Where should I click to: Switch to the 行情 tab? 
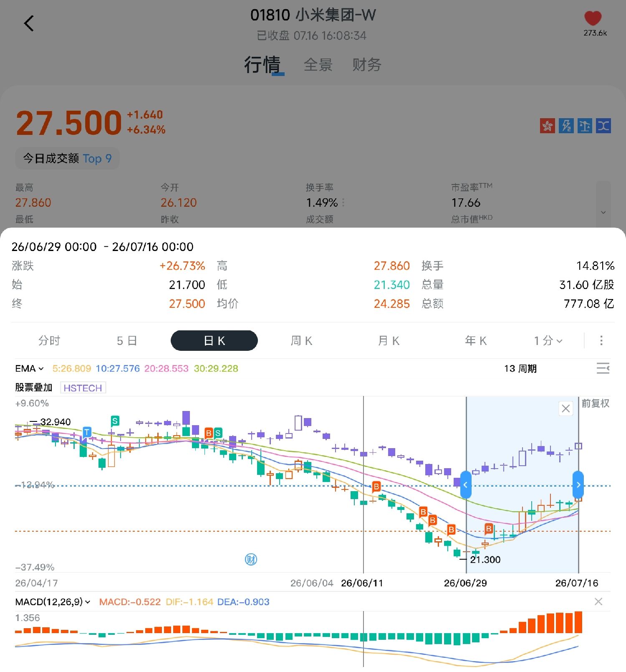point(263,65)
